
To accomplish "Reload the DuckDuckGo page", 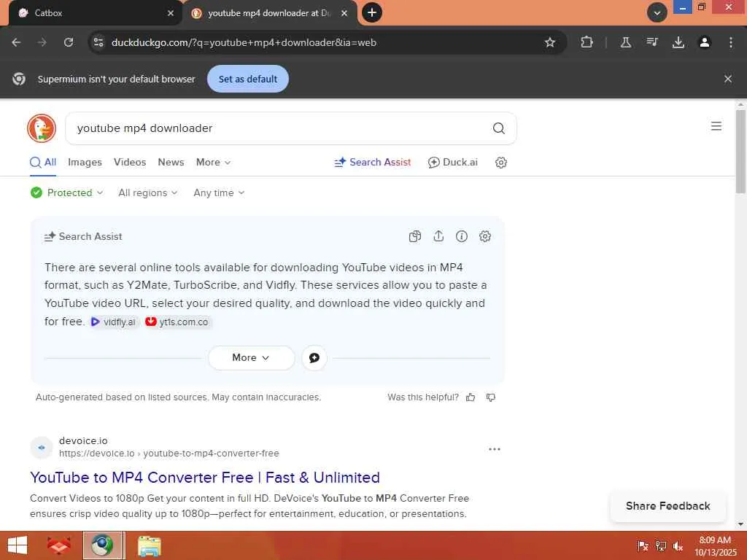I will point(69,42).
